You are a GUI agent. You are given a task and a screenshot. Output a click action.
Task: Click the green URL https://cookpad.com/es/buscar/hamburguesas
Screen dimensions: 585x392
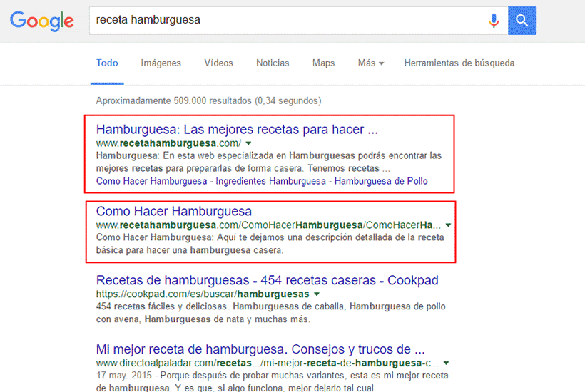point(203,294)
